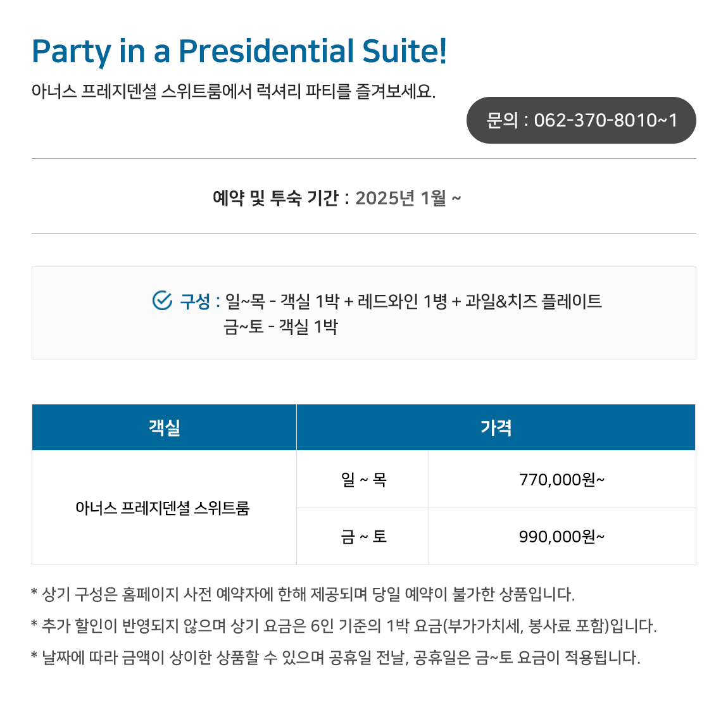
Task: Click the subtitle about 럭셔리 파티
Action: [234, 91]
